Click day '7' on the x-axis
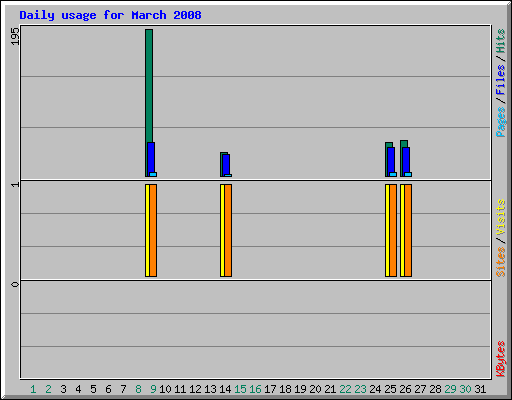Screen dimensions: 512x400 click(x=123, y=389)
